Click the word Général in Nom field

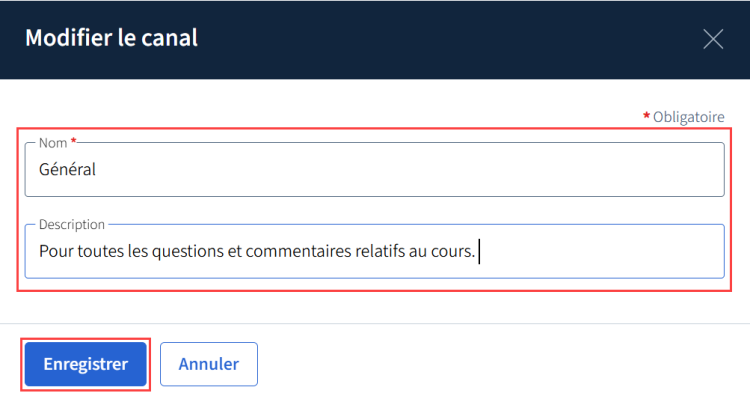[67, 169]
